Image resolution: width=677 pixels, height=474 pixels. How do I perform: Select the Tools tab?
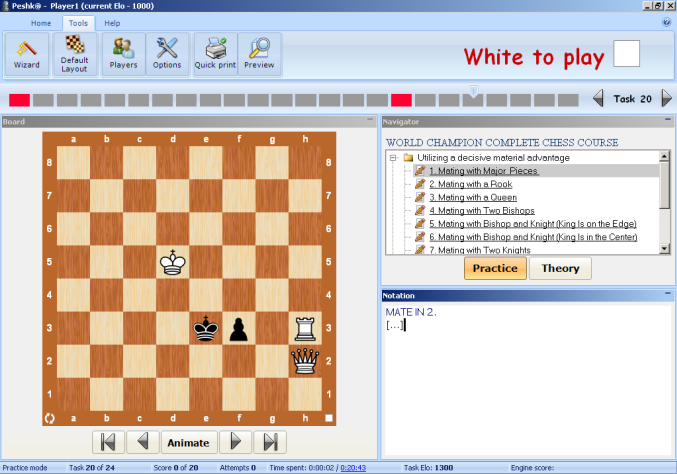coord(78,23)
